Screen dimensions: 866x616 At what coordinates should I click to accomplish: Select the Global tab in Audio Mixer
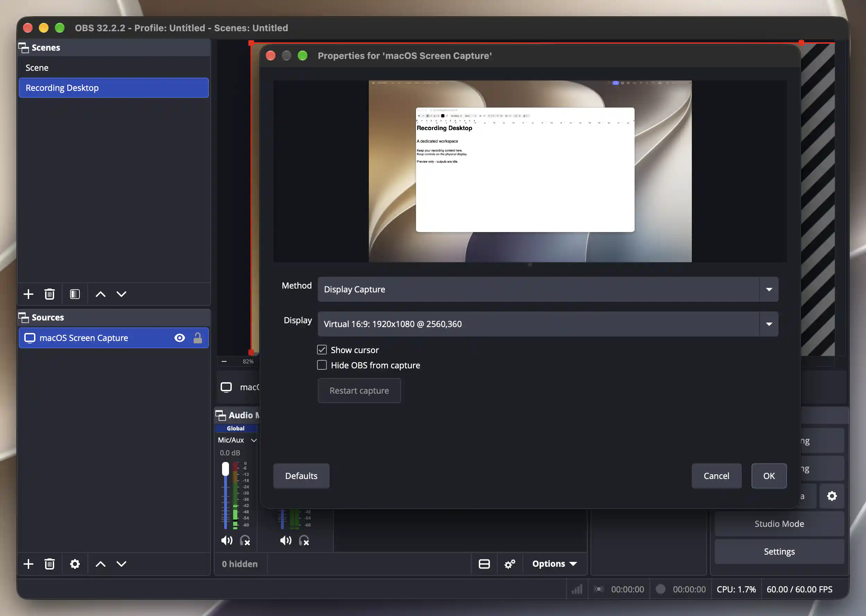(236, 428)
